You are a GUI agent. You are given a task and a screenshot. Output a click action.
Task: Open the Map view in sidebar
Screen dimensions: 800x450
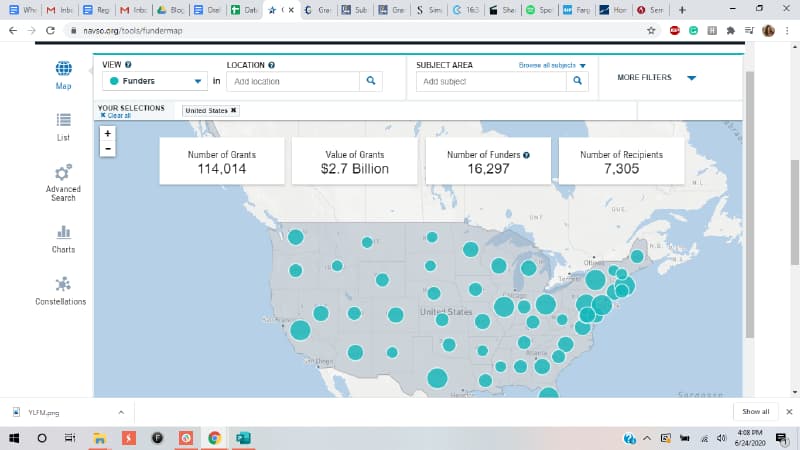[63, 70]
